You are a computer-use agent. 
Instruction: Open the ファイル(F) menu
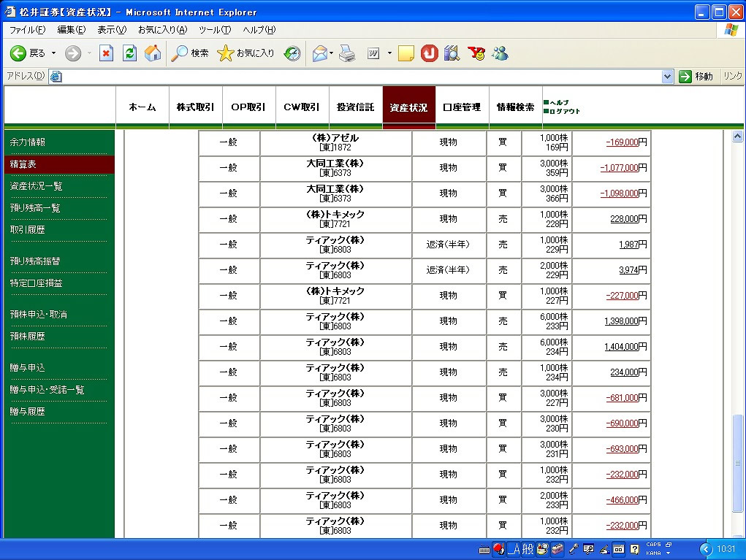coord(27,30)
